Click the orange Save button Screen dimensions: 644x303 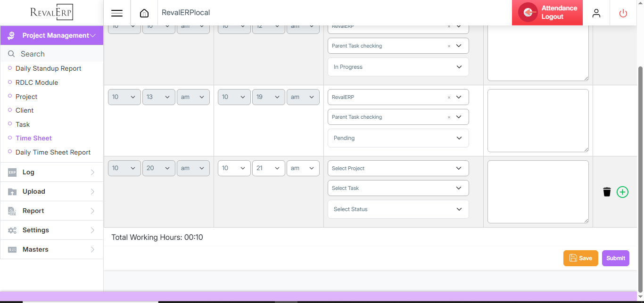click(x=580, y=258)
